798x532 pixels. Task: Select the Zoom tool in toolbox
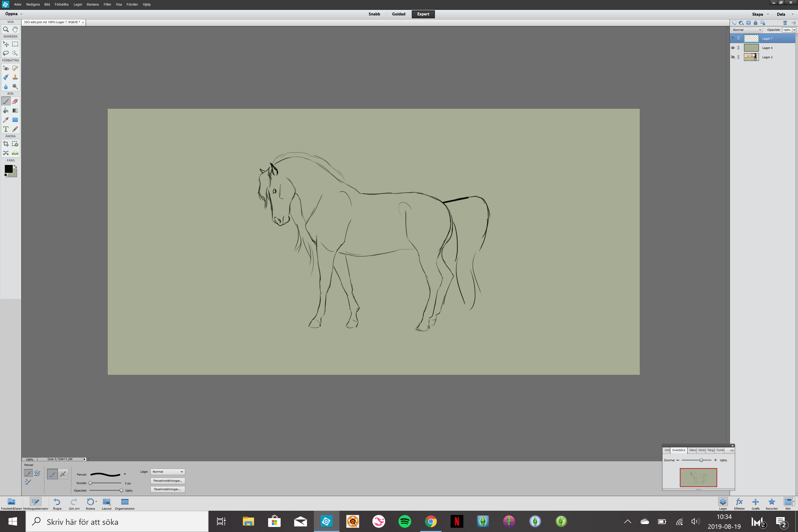pyautogui.click(x=6, y=30)
